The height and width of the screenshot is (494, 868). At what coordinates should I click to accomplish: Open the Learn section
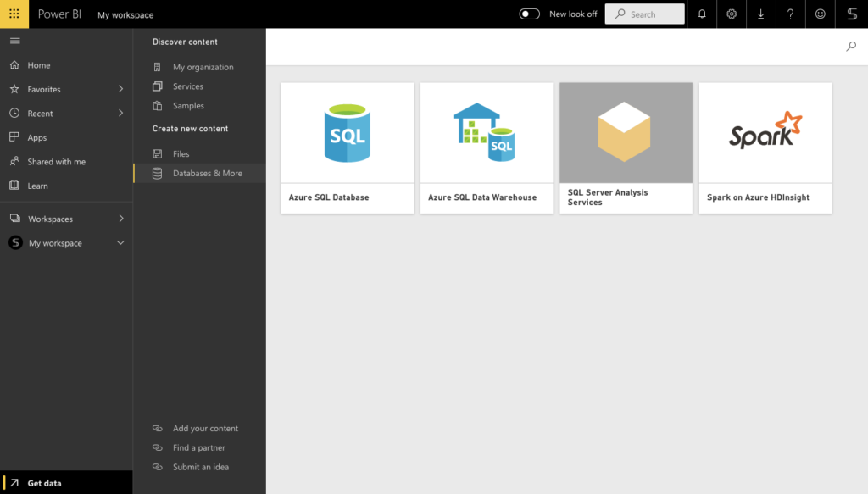(66, 186)
